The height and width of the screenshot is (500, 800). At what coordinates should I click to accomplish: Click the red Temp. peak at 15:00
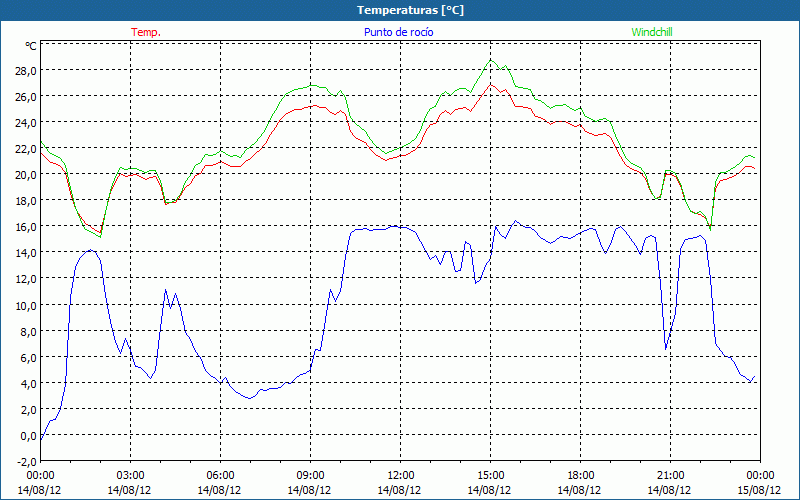pos(490,85)
